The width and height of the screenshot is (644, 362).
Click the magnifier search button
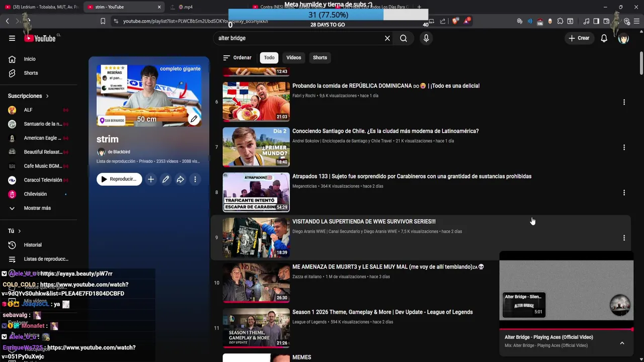click(404, 38)
